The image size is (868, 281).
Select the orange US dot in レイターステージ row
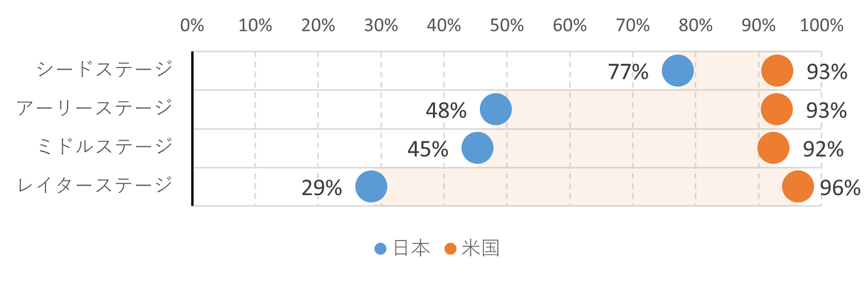click(x=798, y=187)
